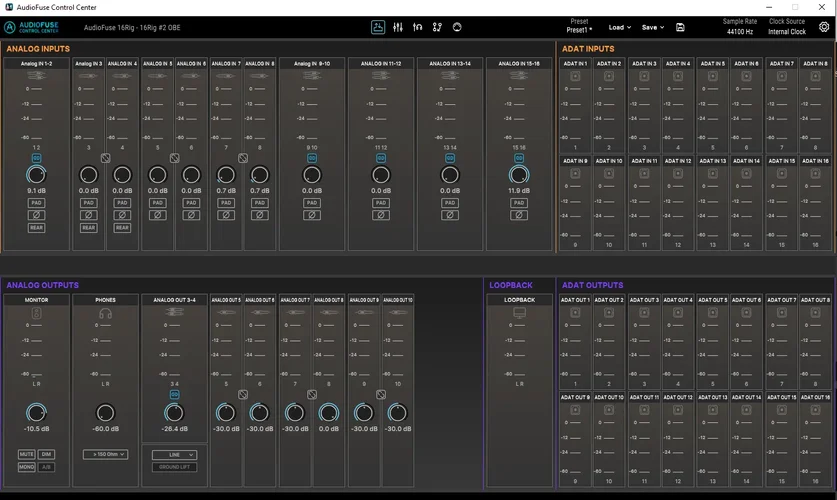Toggle MONO on the Monitor output
The image size is (837, 500).
[26, 466]
